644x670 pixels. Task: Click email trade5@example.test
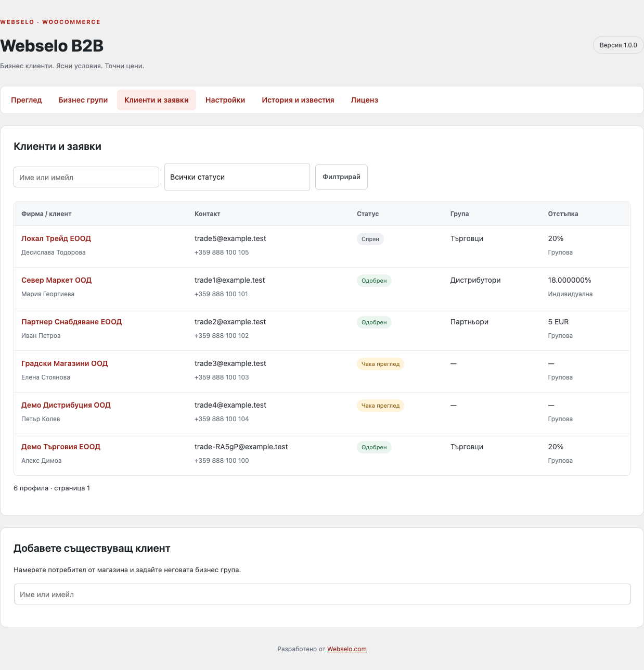coord(230,238)
